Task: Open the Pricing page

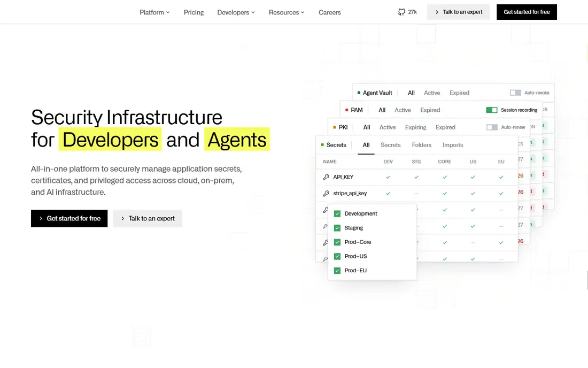Action: 194,12
